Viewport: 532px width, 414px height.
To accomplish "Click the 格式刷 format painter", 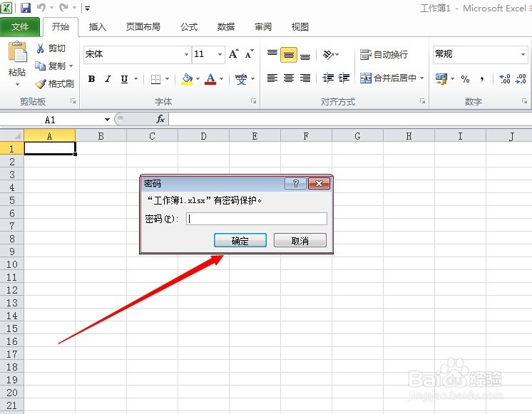I will click(55, 84).
